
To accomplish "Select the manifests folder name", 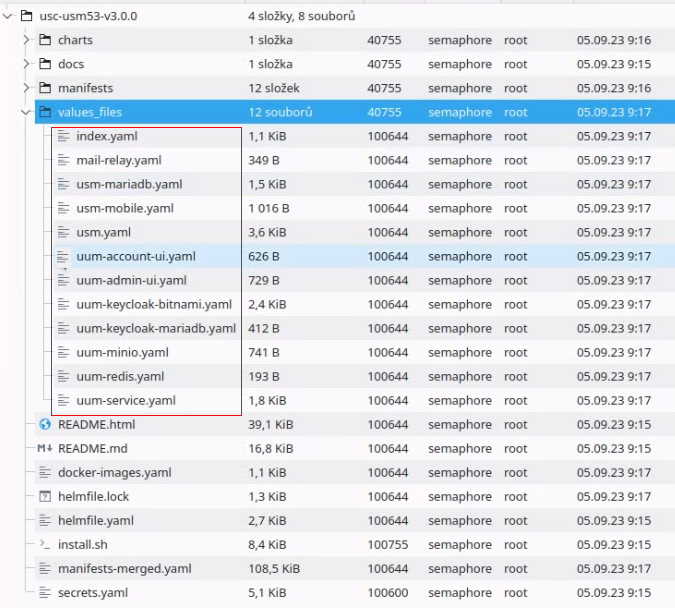I will (x=86, y=88).
